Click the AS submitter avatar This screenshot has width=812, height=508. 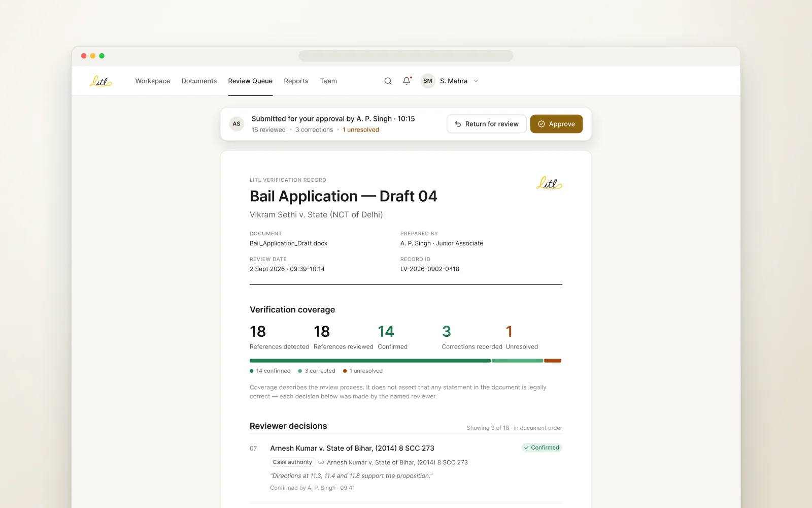click(236, 124)
